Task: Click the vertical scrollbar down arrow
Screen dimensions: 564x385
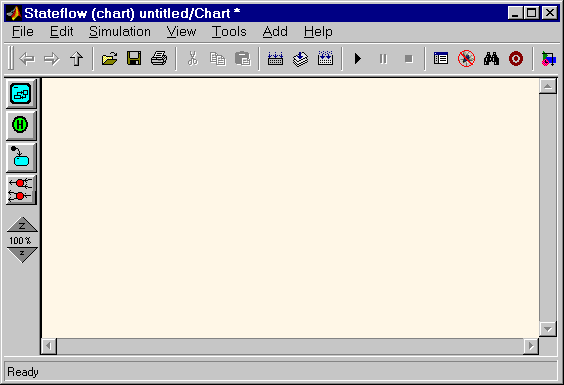Action: (x=548, y=329)
